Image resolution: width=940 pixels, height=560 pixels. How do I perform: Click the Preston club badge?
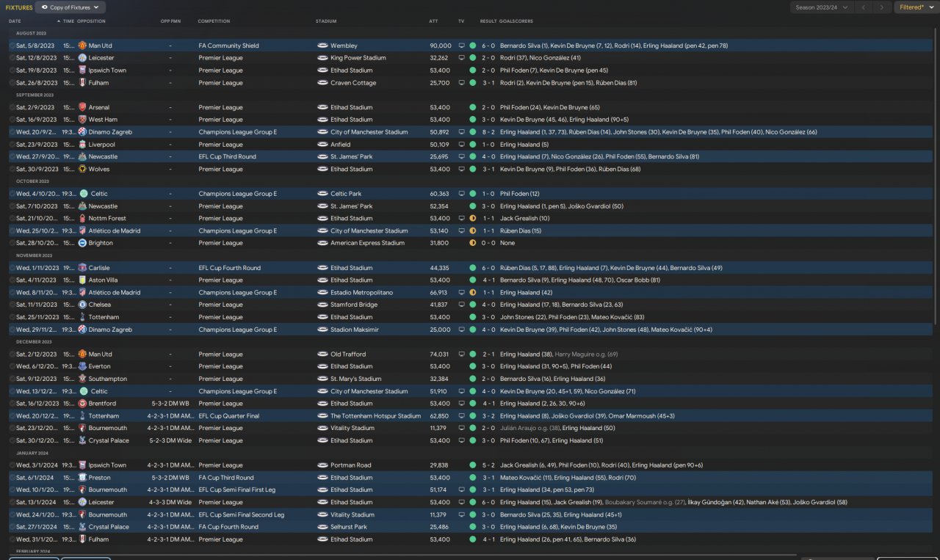(83, 478)
